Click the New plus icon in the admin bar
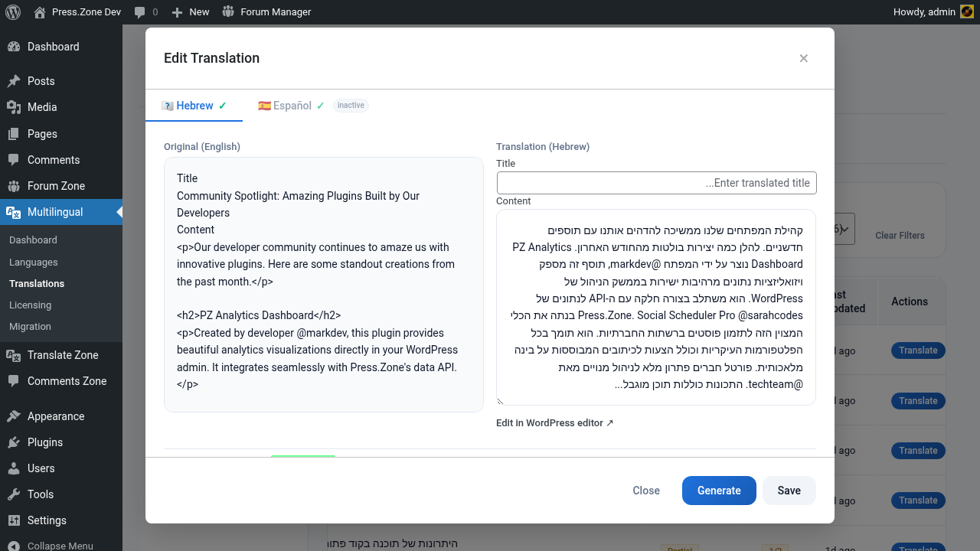The image size is (980, 551). click(x=178, y=12)
